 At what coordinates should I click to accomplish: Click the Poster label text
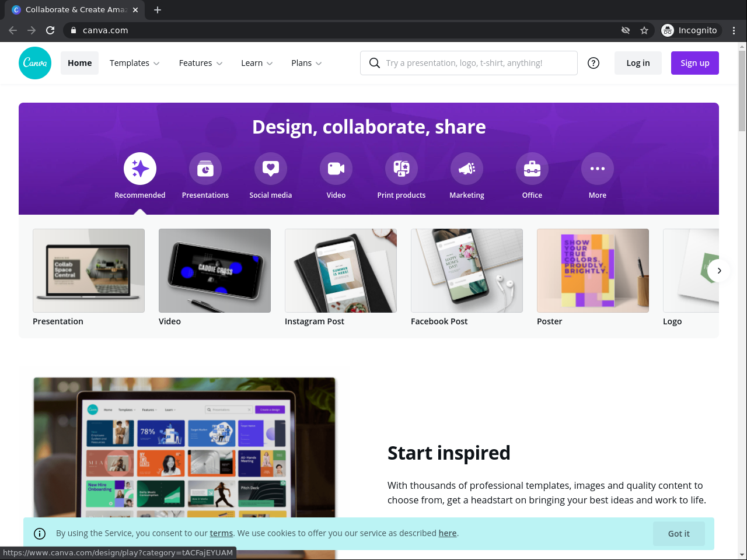550,321
